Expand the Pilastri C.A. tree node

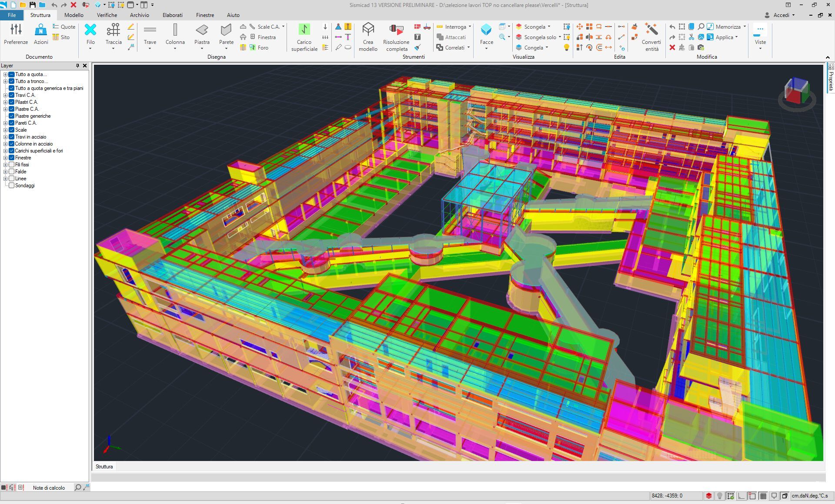[5, 102]
